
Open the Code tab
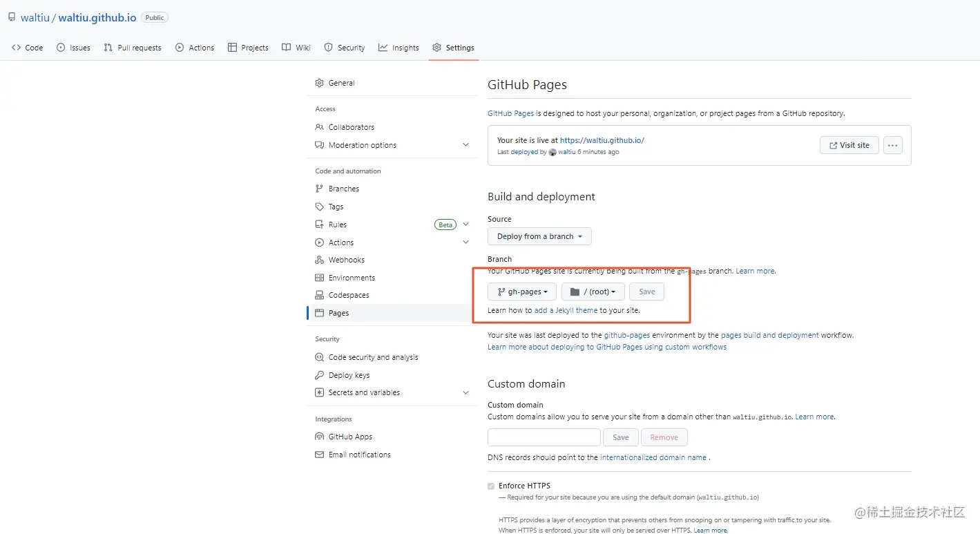28,48
